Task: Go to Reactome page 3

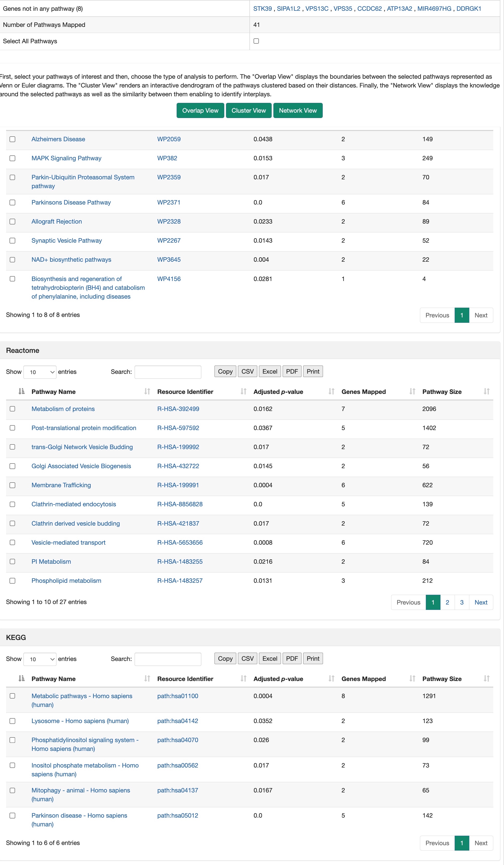Action: pos(462,602)
